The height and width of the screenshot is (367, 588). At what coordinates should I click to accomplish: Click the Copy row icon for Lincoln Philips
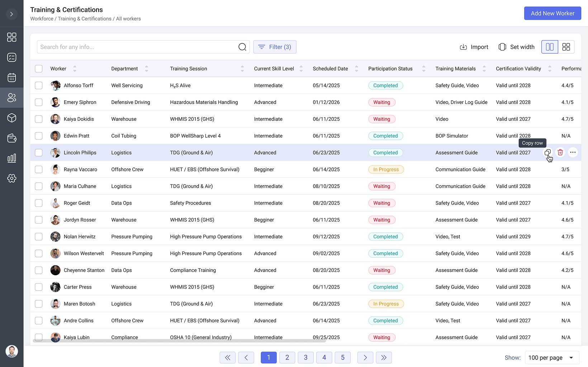pyautogui.click(x=547, y=153)
